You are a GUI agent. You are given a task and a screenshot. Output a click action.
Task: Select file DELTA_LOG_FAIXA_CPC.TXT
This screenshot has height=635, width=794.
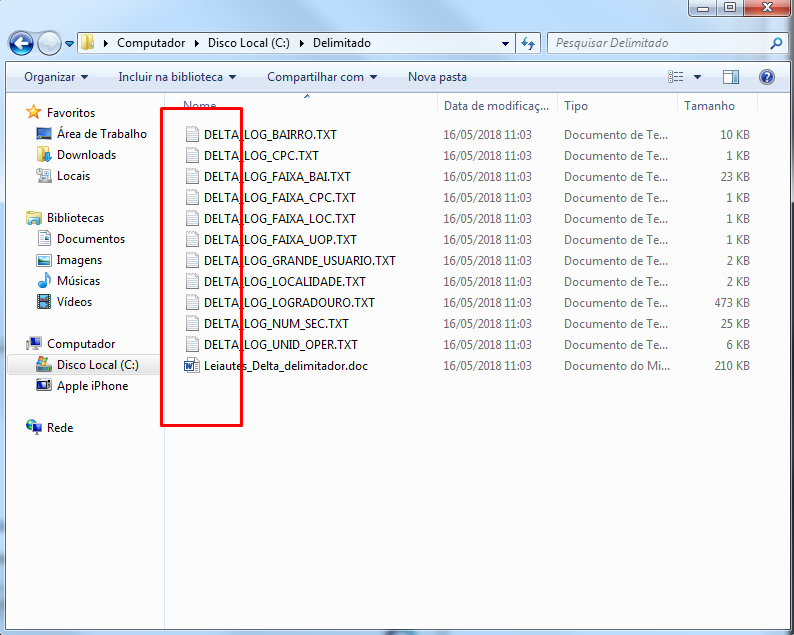tap(280, 197)
